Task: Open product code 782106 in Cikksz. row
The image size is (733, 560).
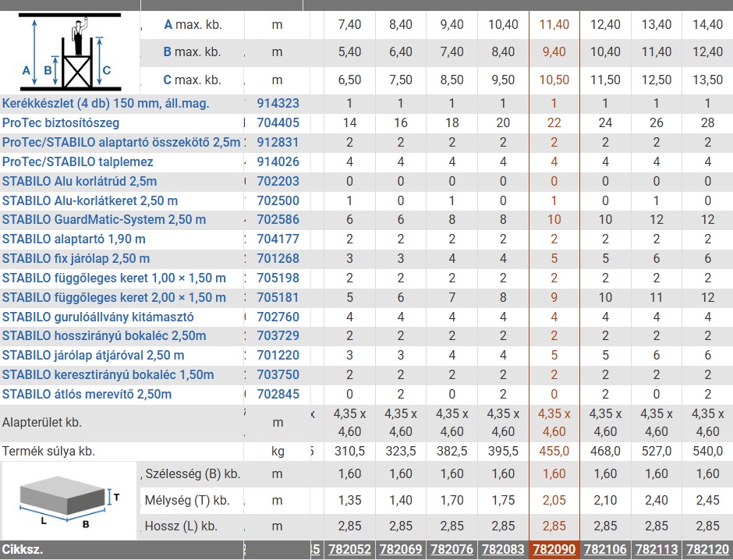Action: point(605,549)
